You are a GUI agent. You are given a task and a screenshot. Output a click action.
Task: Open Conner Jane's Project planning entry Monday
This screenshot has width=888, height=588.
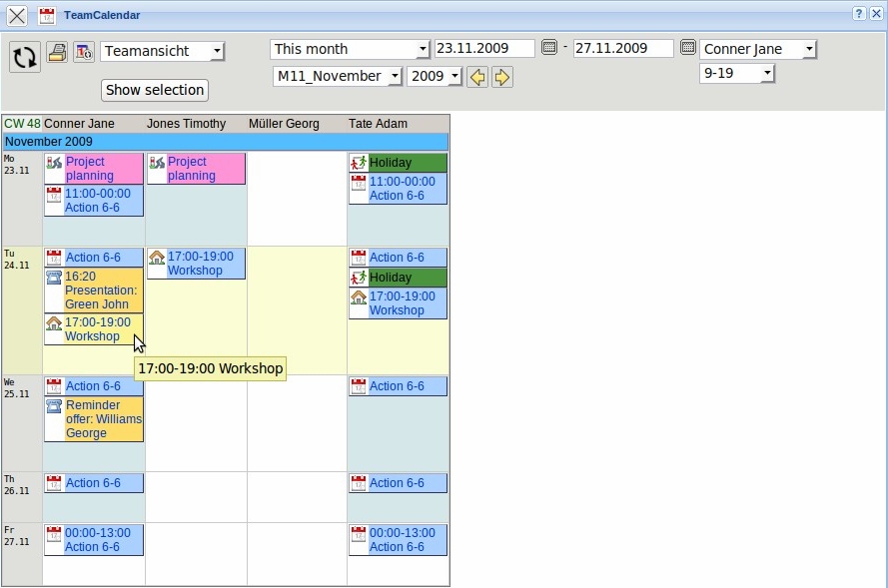(94, 169)
